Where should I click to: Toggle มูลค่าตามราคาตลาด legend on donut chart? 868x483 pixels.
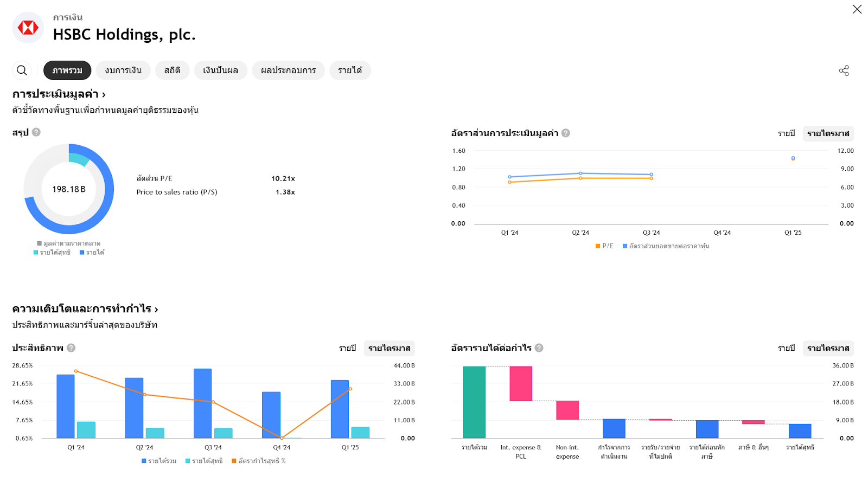coord(69,243)
